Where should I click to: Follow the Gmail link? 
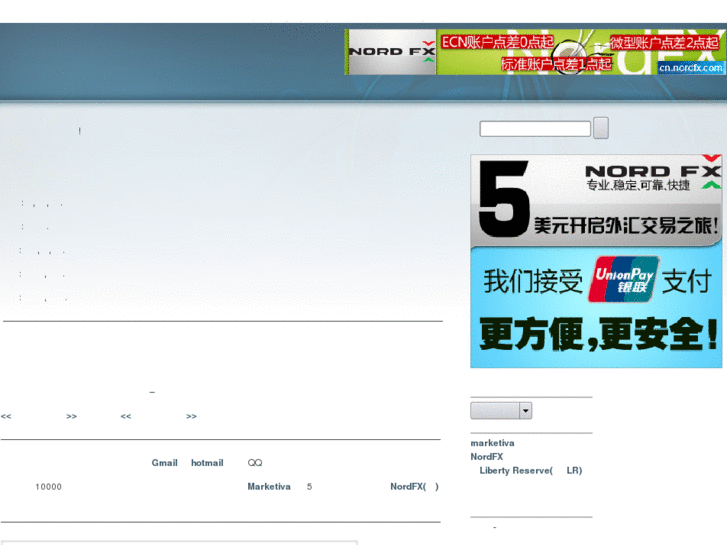tap(165, 463)
